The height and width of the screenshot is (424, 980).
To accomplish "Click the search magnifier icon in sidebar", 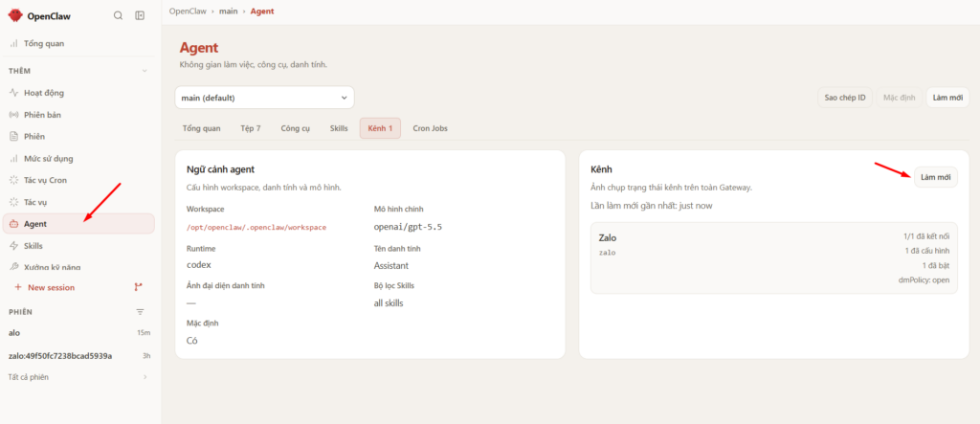I will coord(118,15).
